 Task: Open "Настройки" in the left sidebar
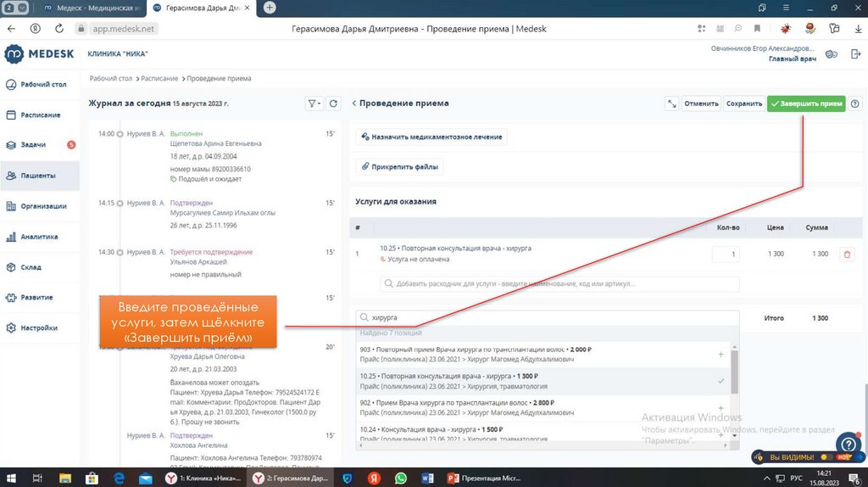tap(39, 327)
